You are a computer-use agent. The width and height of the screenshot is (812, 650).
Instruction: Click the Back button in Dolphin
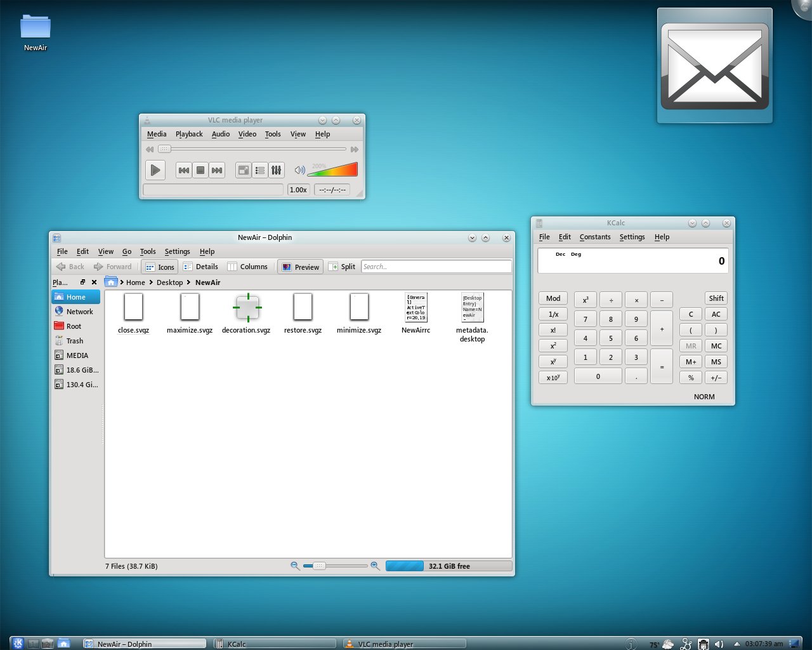(70, 267)
